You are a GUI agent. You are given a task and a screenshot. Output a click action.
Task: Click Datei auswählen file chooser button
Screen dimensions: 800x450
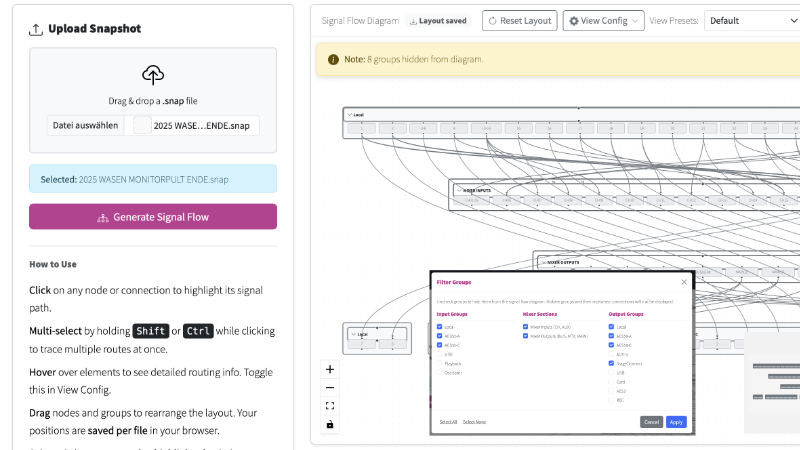[85, 126]
